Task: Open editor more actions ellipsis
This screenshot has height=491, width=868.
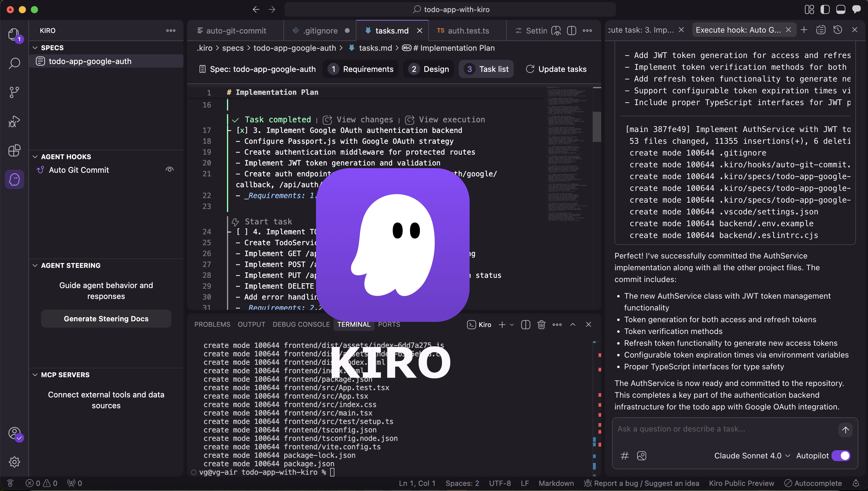Action: click(x=587, y=31)
